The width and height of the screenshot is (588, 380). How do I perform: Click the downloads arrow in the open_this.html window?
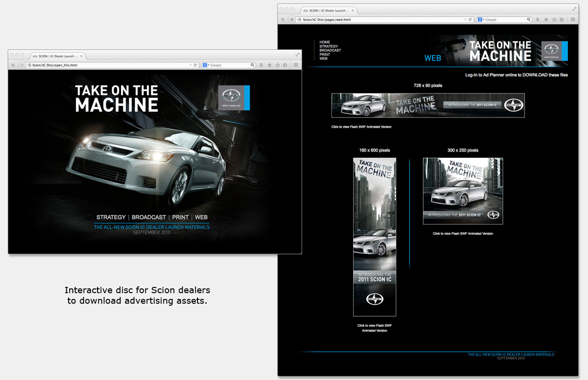(x=261, y=65)
